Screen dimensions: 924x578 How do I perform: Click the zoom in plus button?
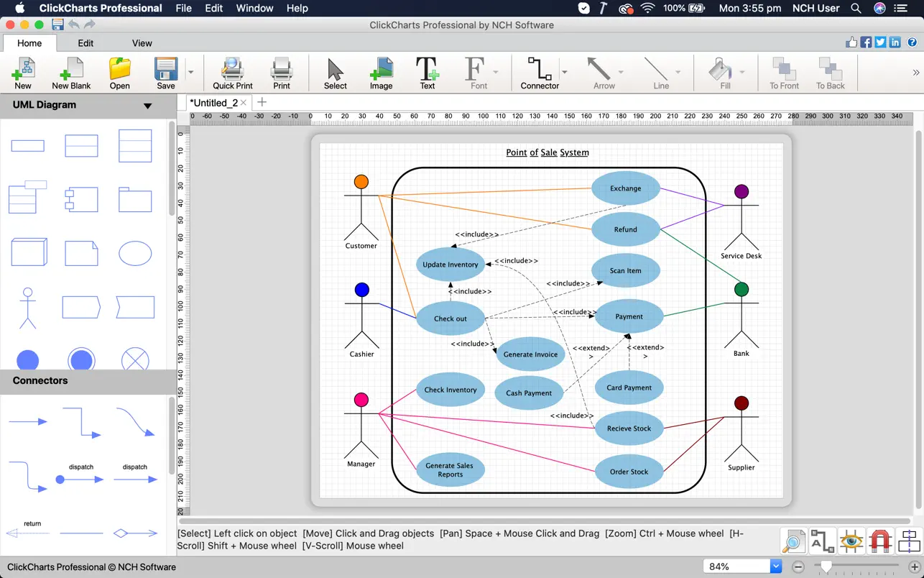pyautogui.click(x=914, y=567)
